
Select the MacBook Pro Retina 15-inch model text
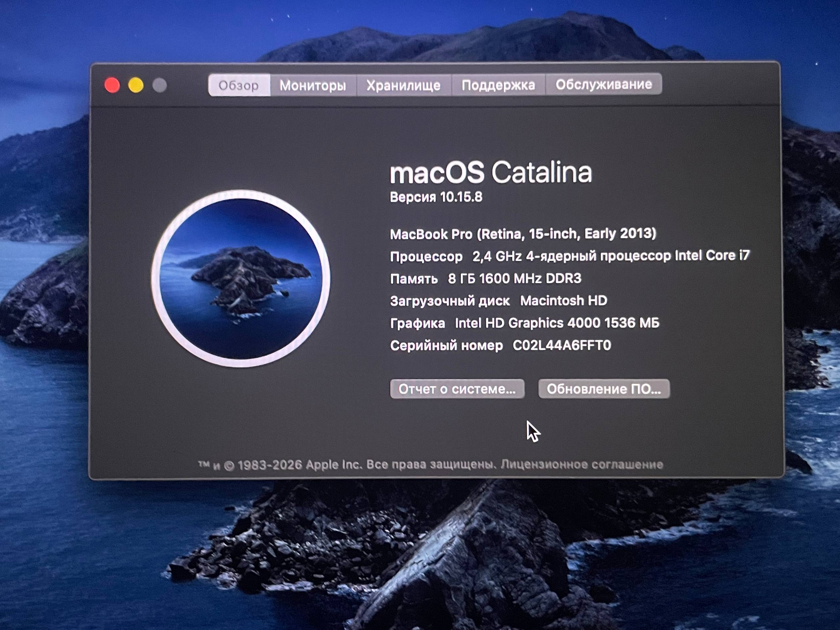click(x=523, y=234)
